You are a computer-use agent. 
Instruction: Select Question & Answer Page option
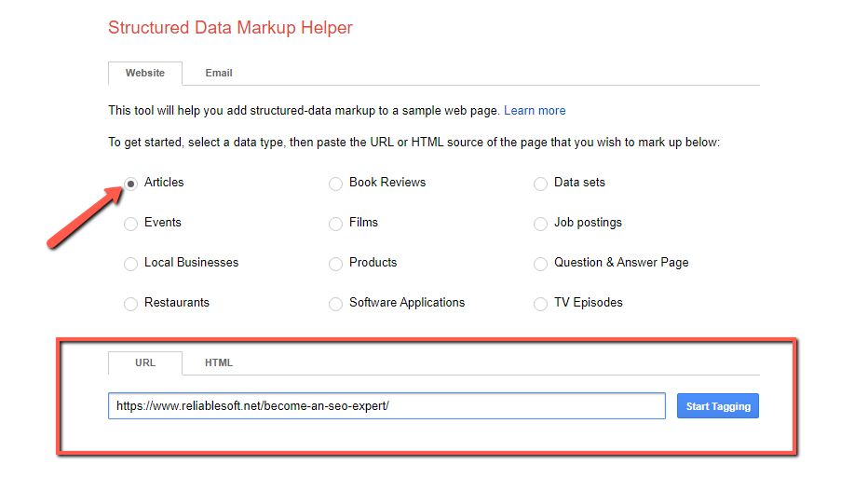540,264
